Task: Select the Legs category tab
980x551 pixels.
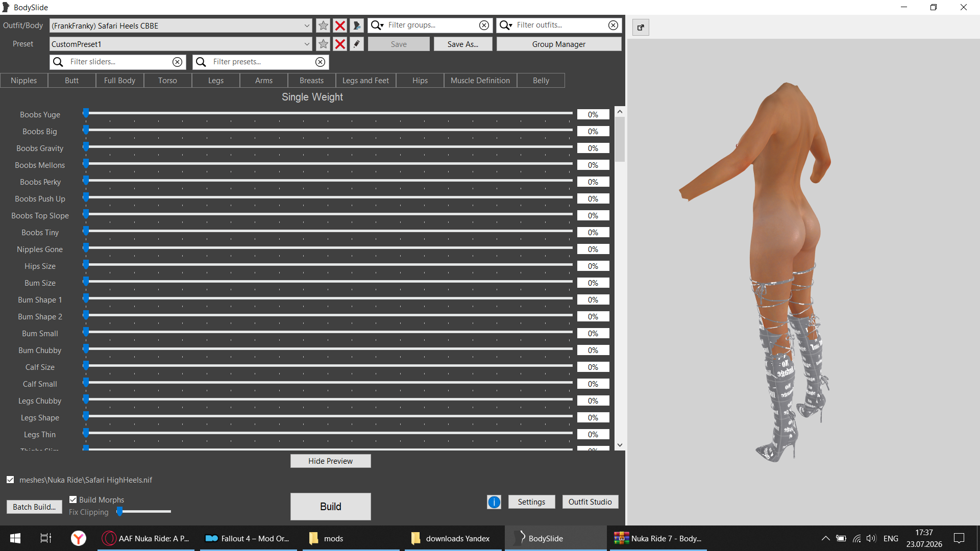Action: click(x=216, y=81)
